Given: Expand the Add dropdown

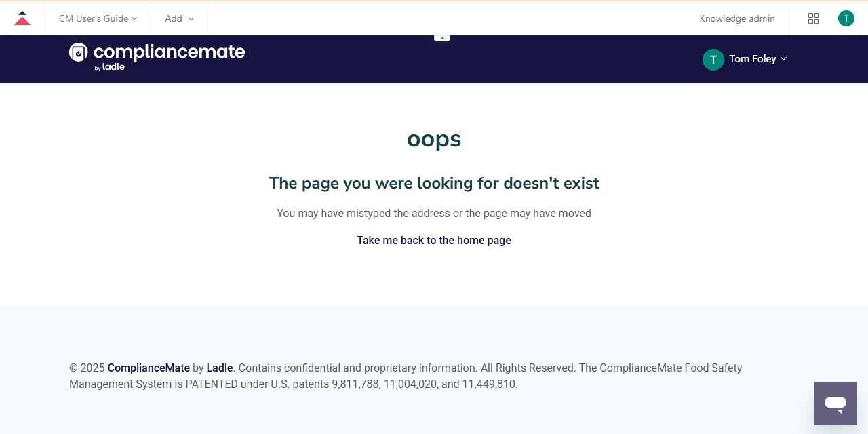Looking at the screenshot, I should (x=178, y=18).
